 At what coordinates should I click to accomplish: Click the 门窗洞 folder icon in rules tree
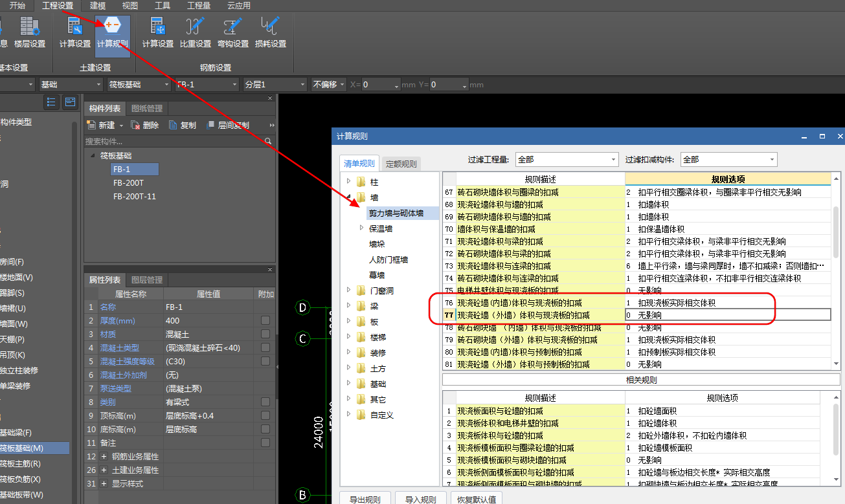point(361,290)
